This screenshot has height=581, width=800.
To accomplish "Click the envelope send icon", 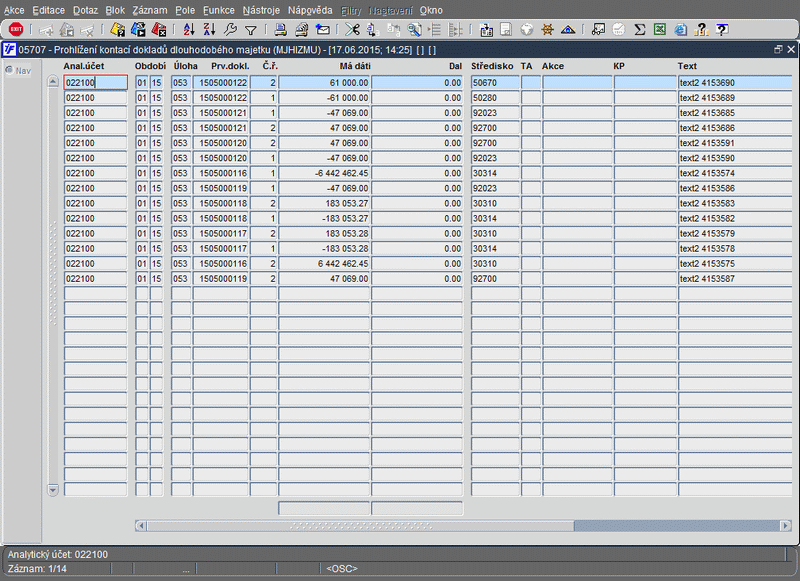I will (322, 30).
